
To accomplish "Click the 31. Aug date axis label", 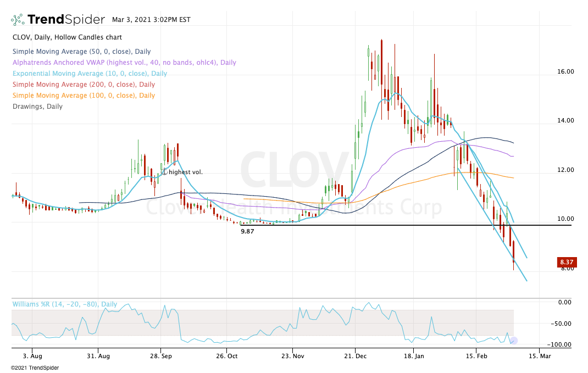I will click(98, 356).
